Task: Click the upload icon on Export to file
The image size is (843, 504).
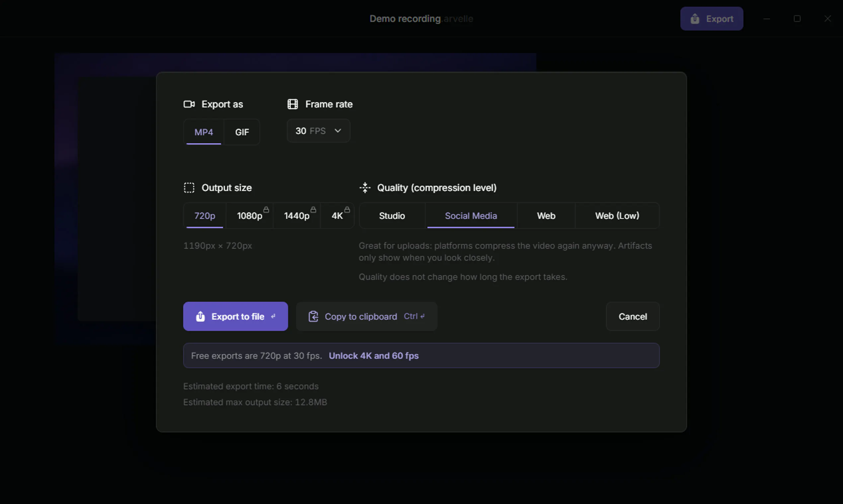Action: point(200,316)
